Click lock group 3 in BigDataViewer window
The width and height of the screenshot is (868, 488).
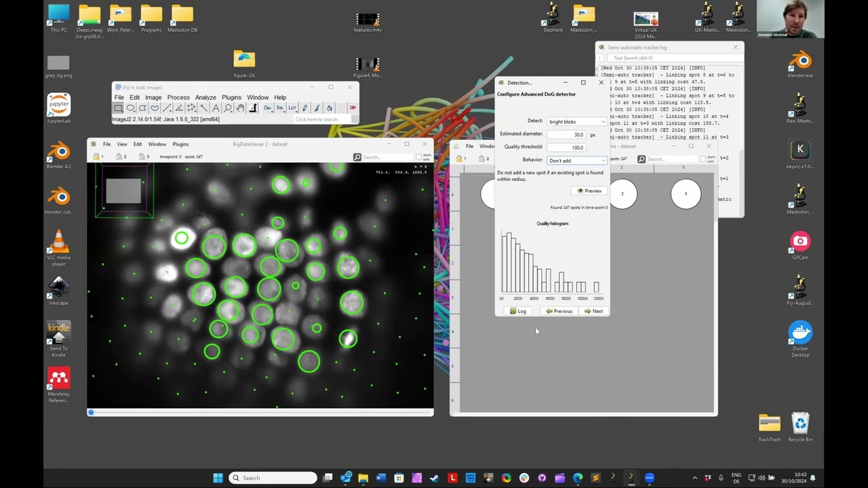[144, 157]
